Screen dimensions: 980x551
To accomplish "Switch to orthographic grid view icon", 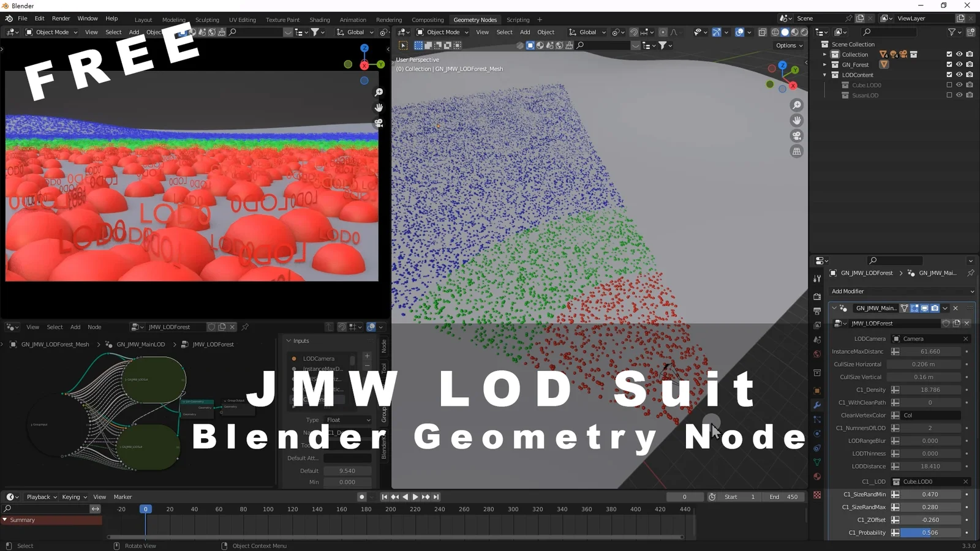I will click(x=796, y=151).
